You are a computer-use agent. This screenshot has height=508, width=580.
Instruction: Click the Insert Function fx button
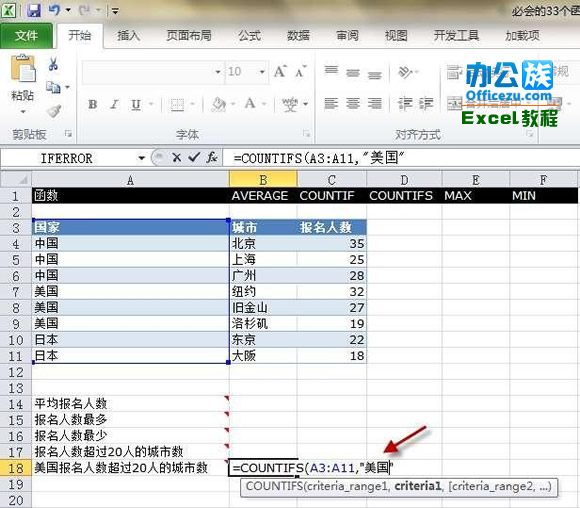pyautogui.click(x=212, y=158)
